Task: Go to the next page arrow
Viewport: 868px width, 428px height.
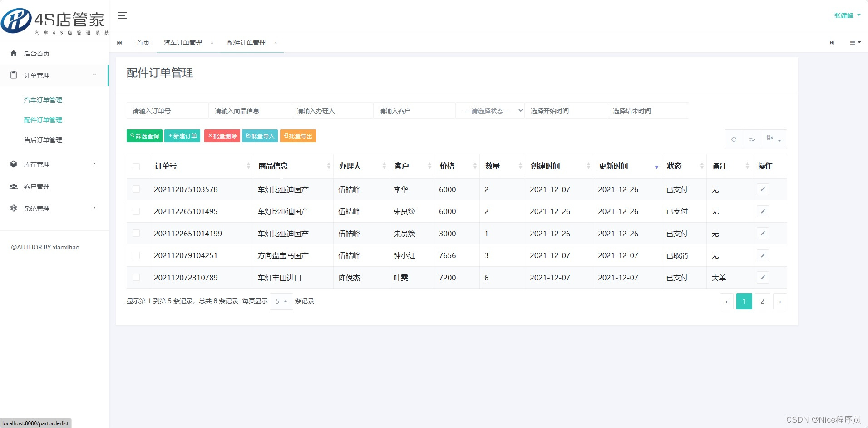Action: pos(780,301)
